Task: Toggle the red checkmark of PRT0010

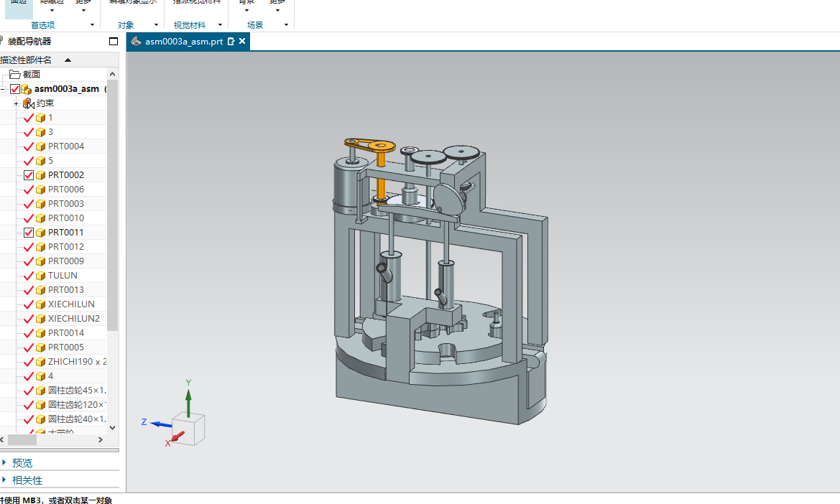Action: pyautogui.click(x=29, y=218)
